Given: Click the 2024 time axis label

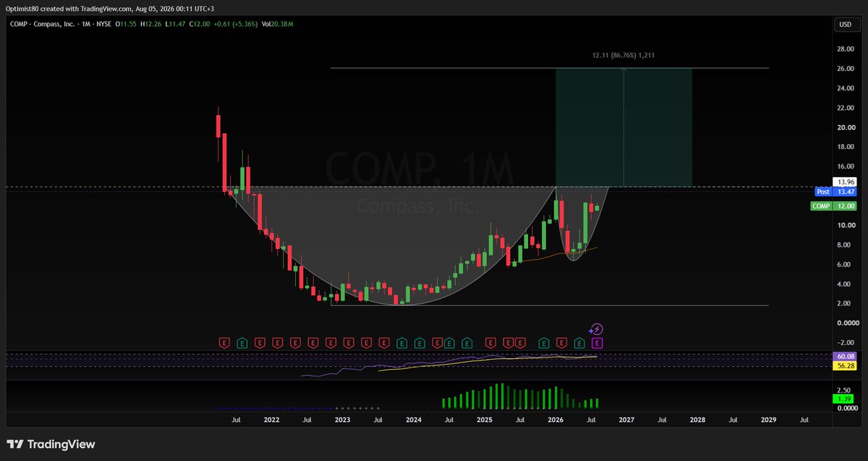Looking at the screenshot, I should (414, 419).
